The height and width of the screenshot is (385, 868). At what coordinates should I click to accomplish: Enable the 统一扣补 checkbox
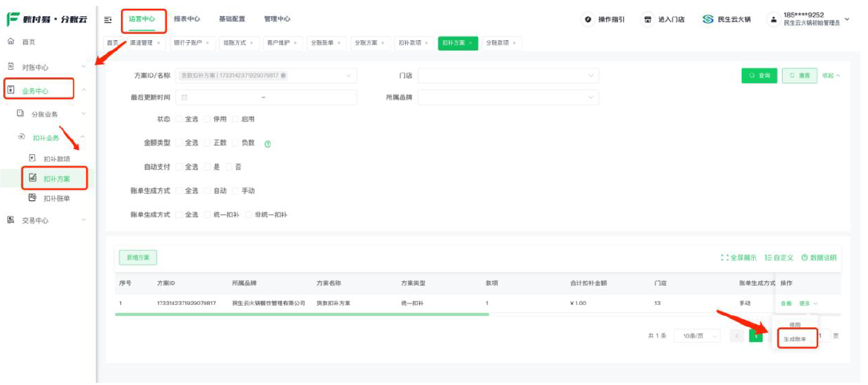click(208, 214)
